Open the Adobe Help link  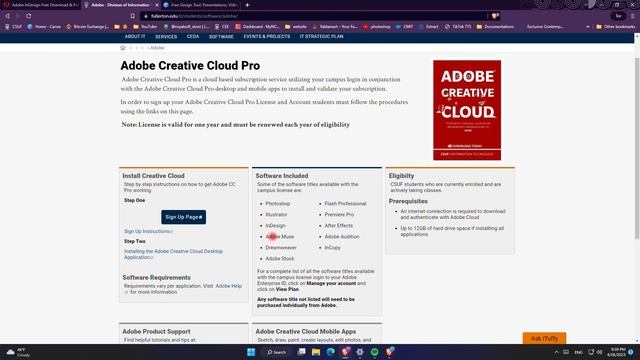tap(229, 286)
